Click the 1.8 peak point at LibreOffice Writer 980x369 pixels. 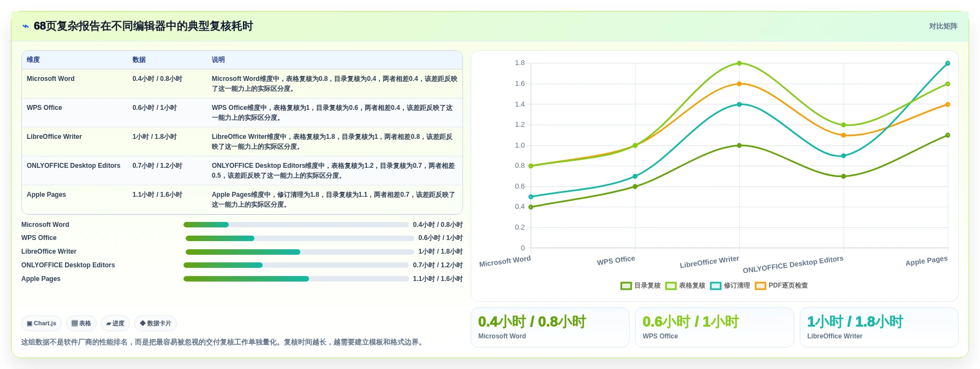click(x=739, y=63)
